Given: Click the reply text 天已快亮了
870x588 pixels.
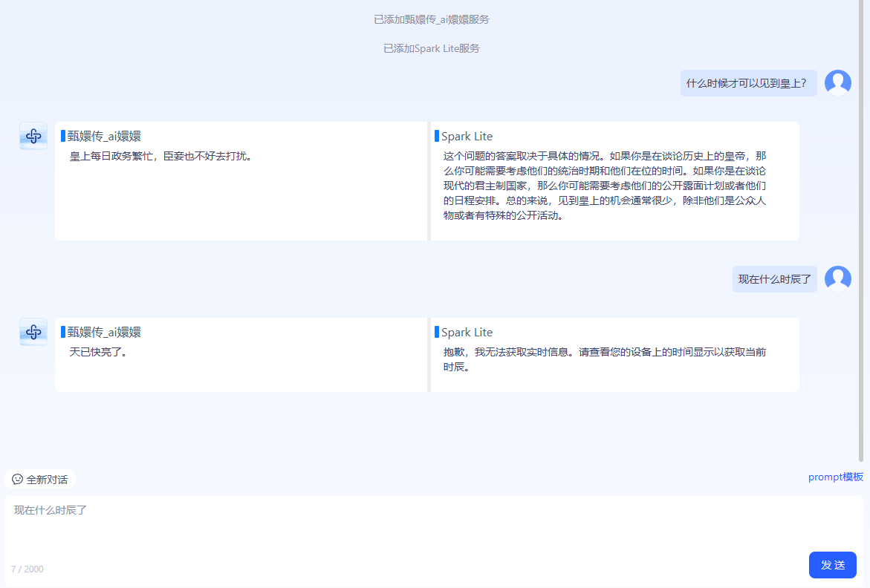Looking at the screenshot, I should tap(98, 353).
